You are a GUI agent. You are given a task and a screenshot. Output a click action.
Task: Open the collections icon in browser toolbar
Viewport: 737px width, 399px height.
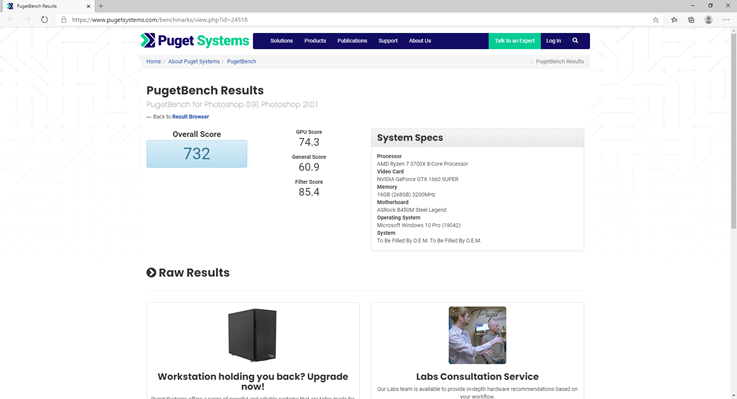pos(691,20)
